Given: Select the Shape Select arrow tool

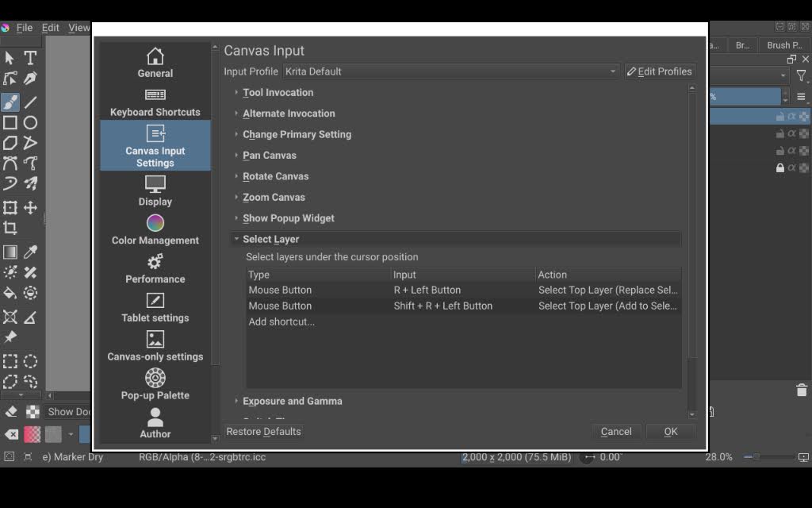Looking at the screenshot, I should tap(10, 57).
